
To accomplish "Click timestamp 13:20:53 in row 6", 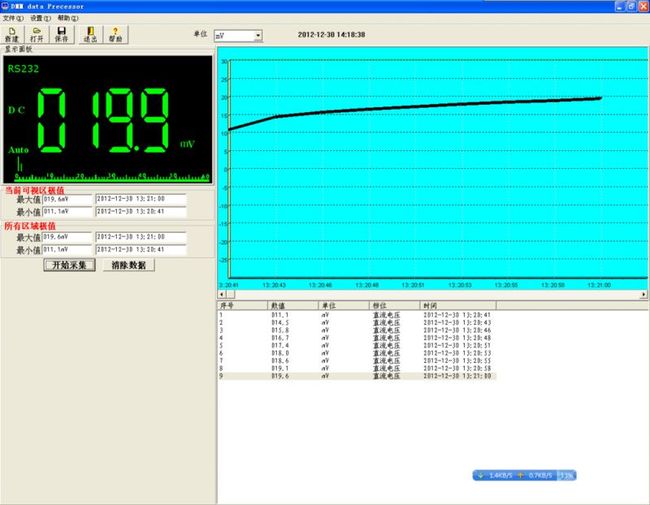I will click(x=457, y=353).
